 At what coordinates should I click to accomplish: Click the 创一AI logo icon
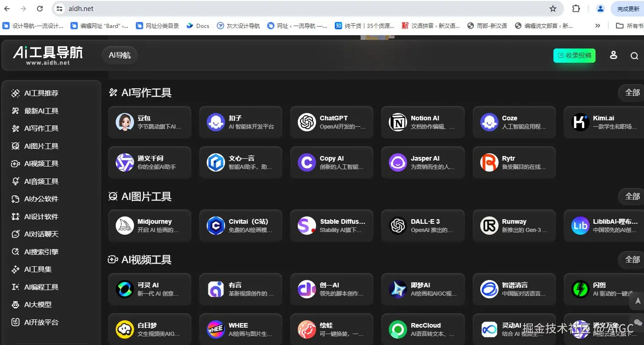[306, 289]
